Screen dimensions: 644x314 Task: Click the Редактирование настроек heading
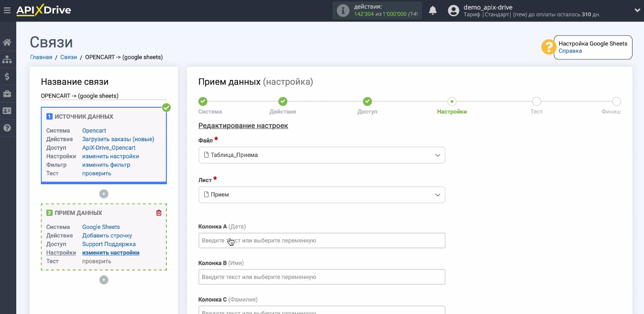[243, 126]
